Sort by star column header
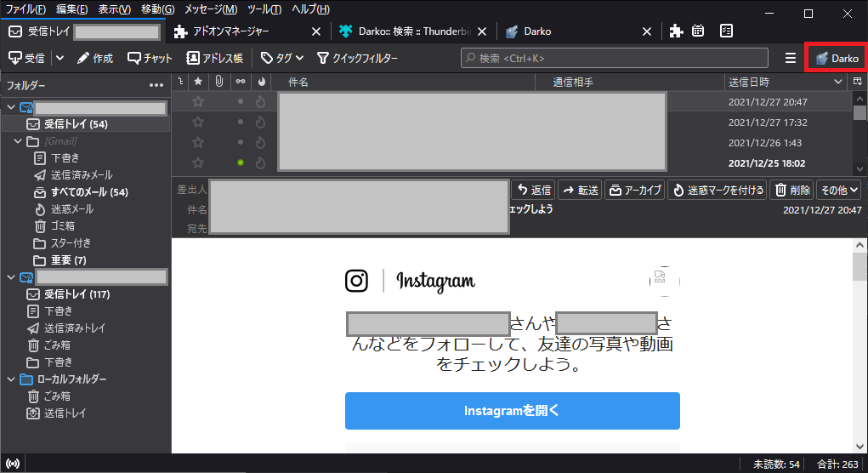This screenshot has height=473, width=868. (x=198, y=82)
